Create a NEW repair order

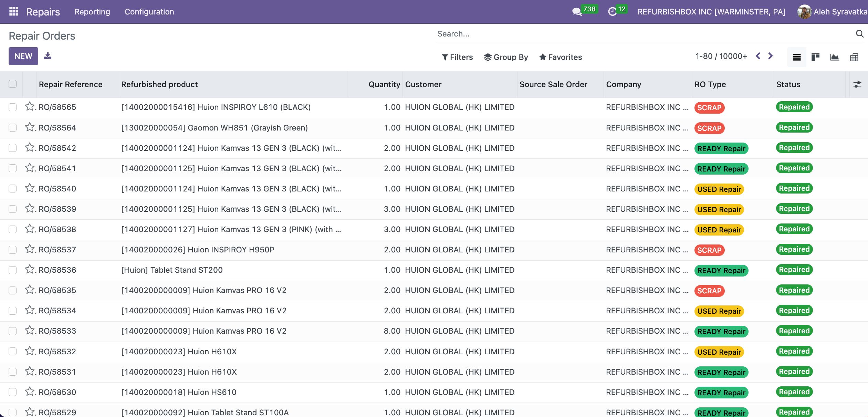23,56
